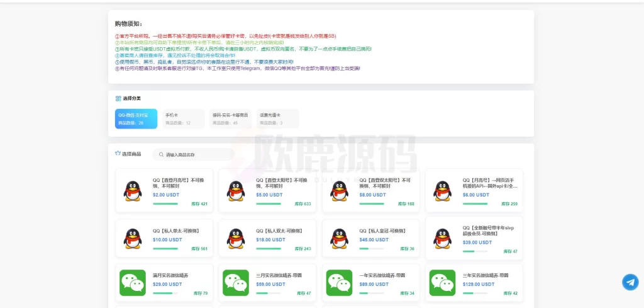Switch to the 接码-实名-卡等商品 category
The image size is (644, 308).
pyautogui.click(x=230, y=119)
